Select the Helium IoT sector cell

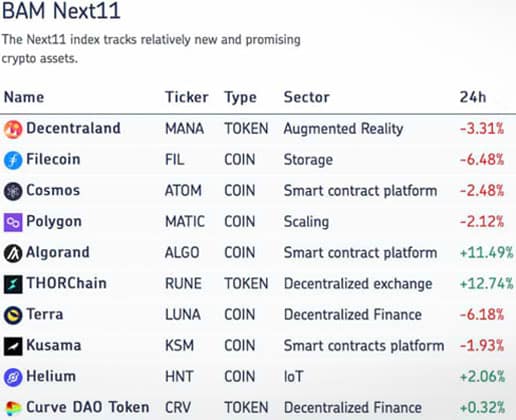click(x=293, y=377)
